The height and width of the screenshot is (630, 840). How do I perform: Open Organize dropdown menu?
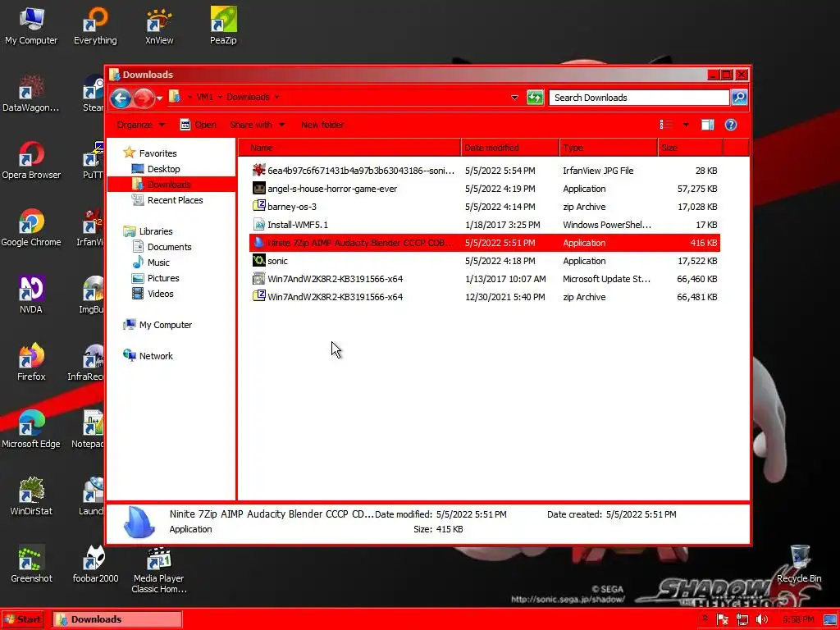pos(141,125)
